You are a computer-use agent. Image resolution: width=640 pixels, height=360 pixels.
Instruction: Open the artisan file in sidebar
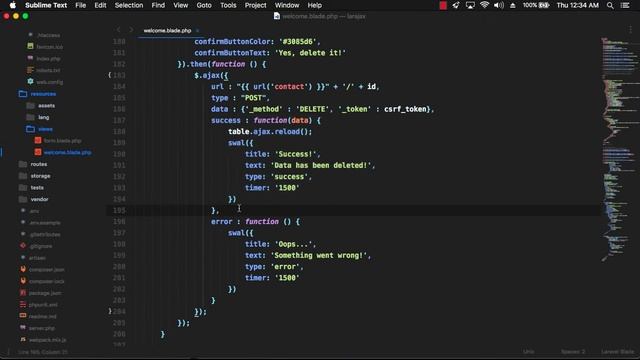tap(37, 258)
